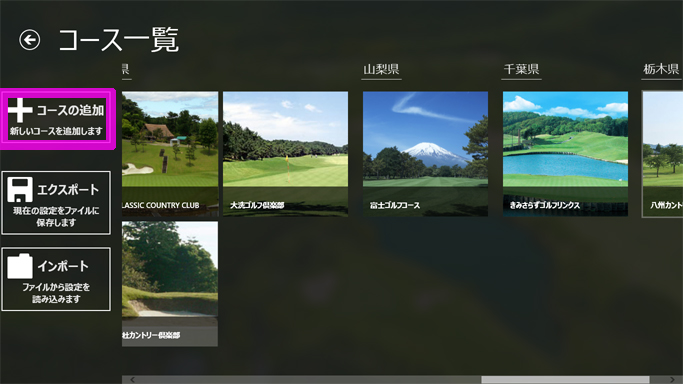
Task: Click the floppy disk icon for エクスポート
Action: point(20,189)
